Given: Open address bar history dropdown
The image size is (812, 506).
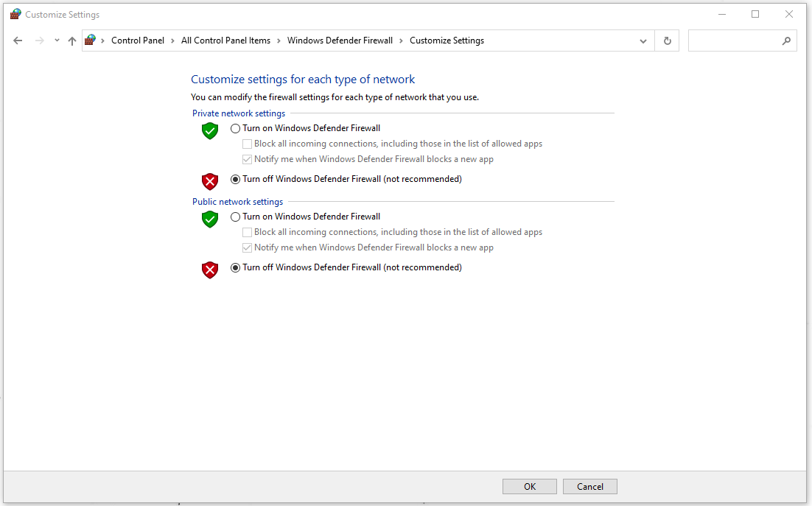Looking at the screenshot, I should (643, 41).
